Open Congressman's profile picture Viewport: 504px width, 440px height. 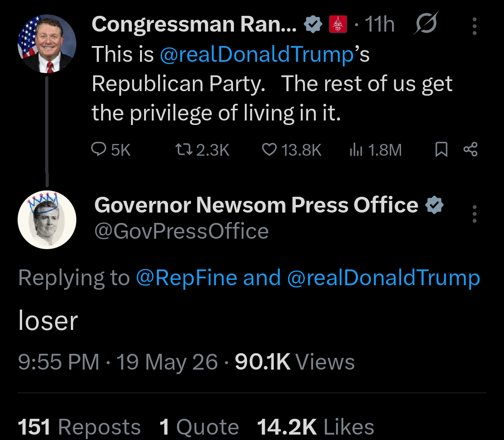pos(47,44)
